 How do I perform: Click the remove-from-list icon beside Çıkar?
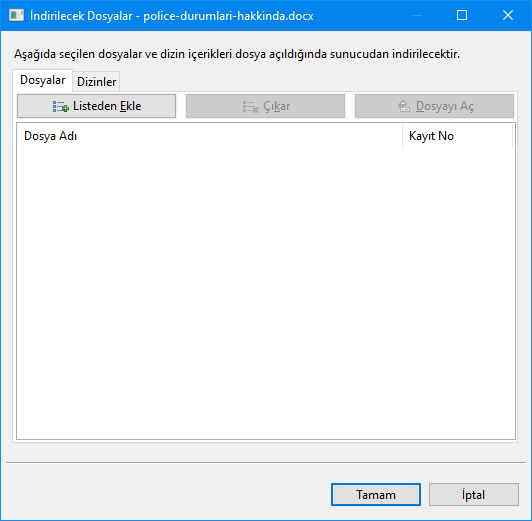point(251,107)
